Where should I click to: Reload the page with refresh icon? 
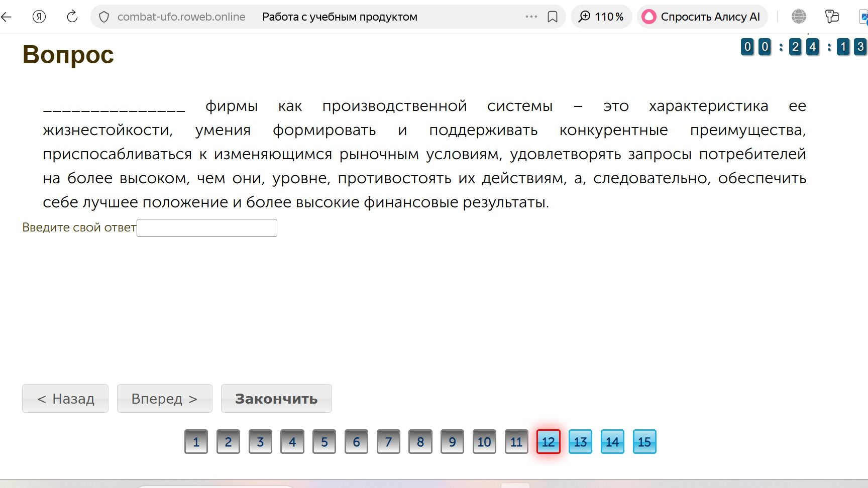(72, 17)
